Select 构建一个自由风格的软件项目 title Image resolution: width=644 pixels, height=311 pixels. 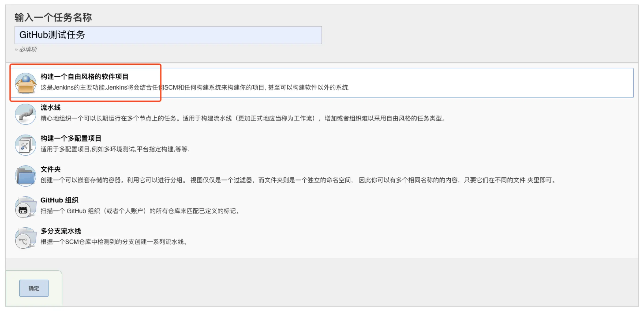pos(84,77)
